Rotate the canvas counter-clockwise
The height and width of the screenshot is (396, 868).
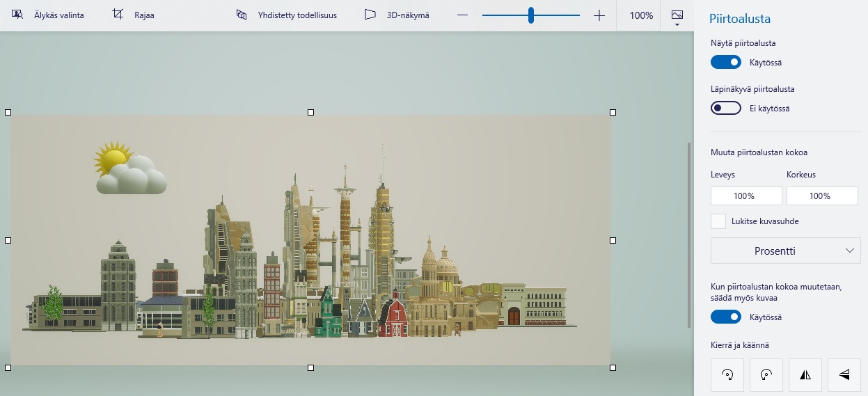pos(766,375)
